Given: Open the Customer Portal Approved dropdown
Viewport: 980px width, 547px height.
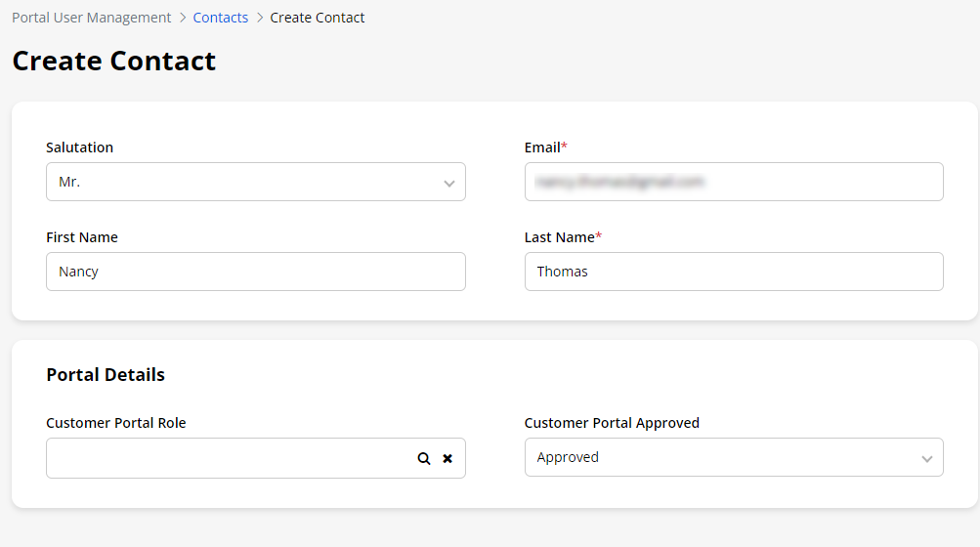Looking at the screenshot, I should [723, 457].
